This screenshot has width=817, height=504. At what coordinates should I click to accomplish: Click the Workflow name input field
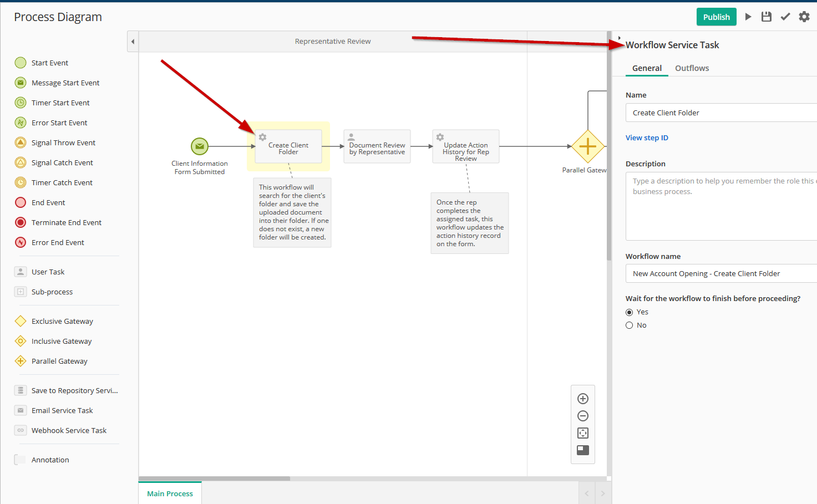pyautogui.click(x=721, y=273)
